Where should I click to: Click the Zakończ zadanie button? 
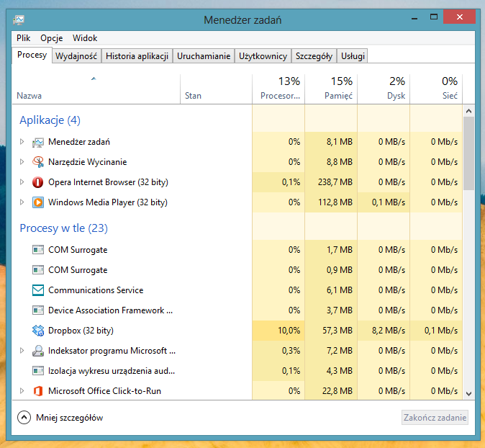coord(435,418)
